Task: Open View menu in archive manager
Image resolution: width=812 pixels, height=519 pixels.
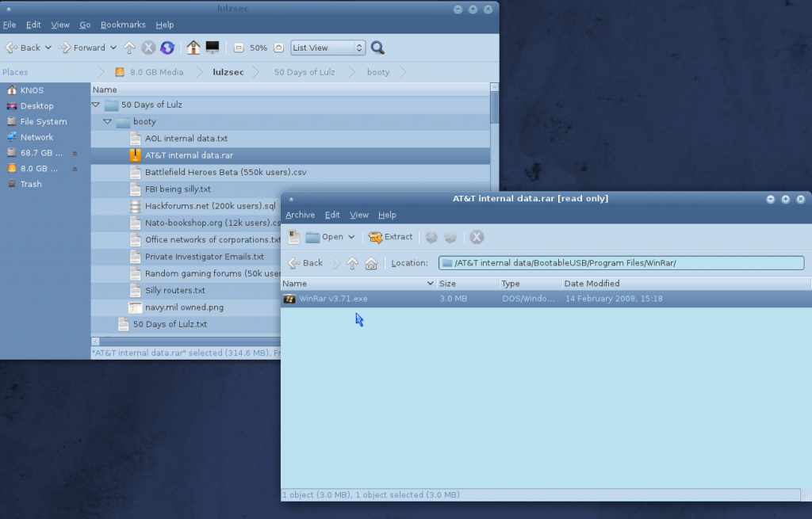Action: coord(359,215)
